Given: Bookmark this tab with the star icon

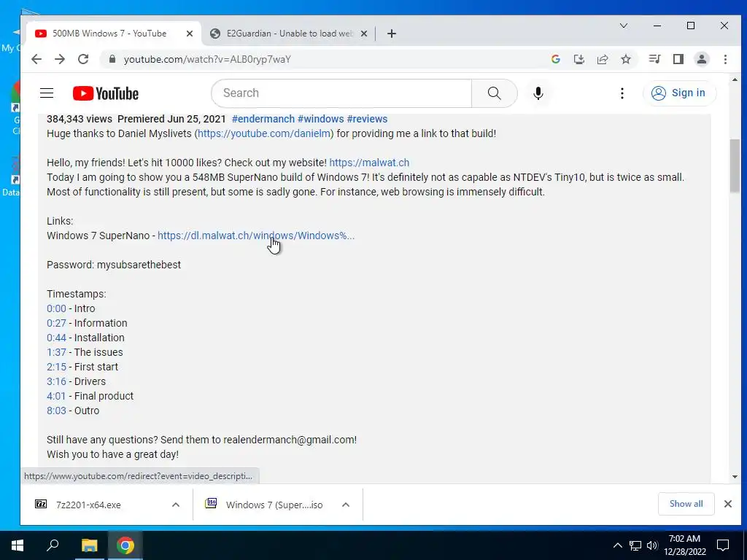Looking at the screenshot, I should coord(625,59).
